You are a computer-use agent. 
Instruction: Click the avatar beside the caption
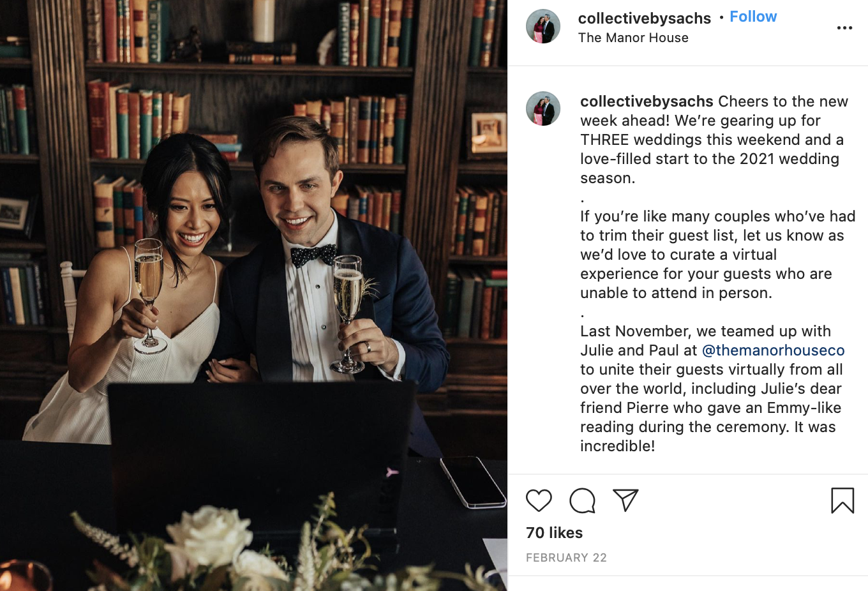543,108
